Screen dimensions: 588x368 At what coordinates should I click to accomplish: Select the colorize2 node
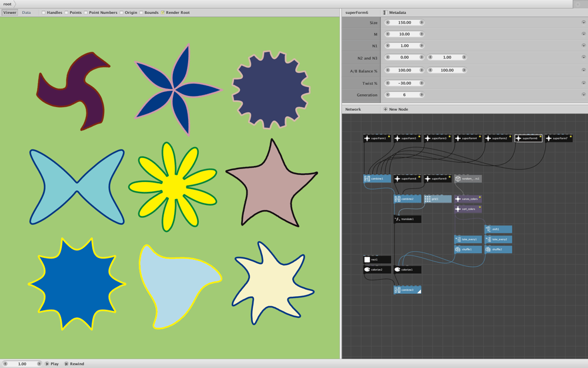(x=377, y=270)
